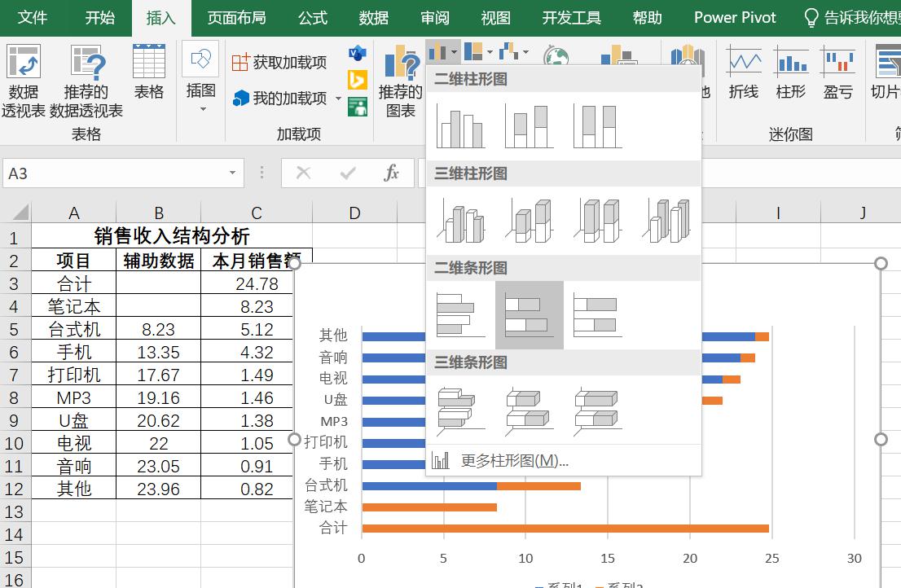This screenshot has width=901, height=588.
Task: Select the 2D clustered column chart
Action: point(460,126)
